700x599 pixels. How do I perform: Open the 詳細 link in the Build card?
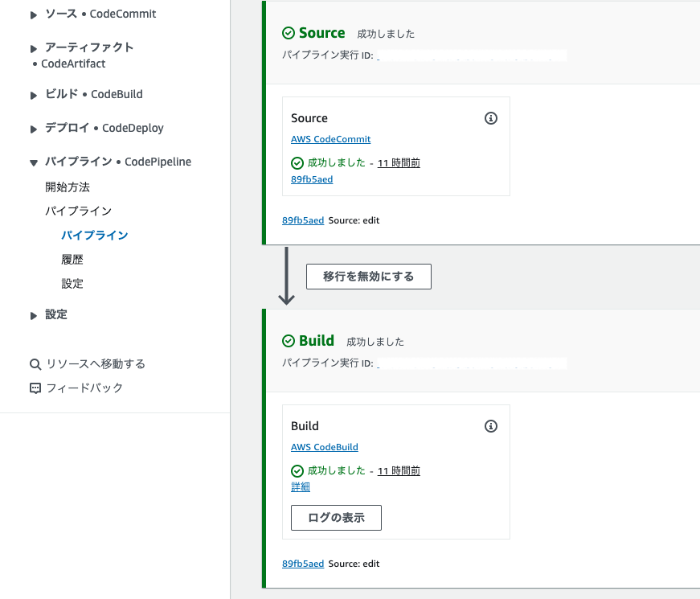[x=301, y=486]
